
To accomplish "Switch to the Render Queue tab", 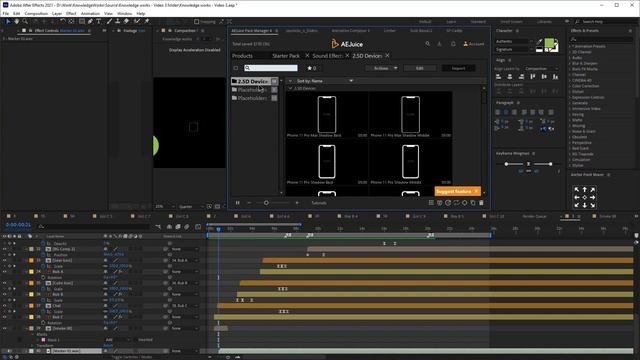I will pyautogui.click(x=534, y=216).
